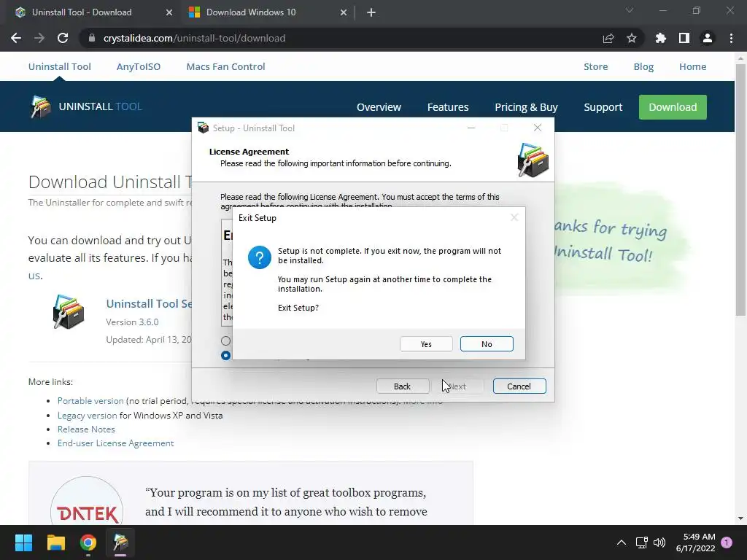Click Yes in the Exit Setup dialog
The width and height of the screenshot is (747, 560).
pyautogui.click(x=426, y=344)
